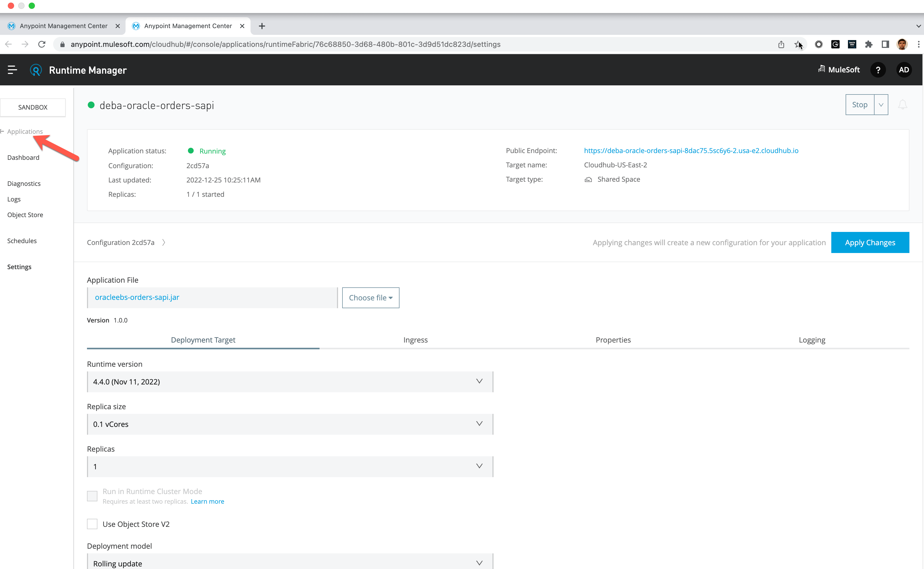Click the MuleSoft organization switcher
Image resolution: width=924 pixels, height=569 pixels.
coord(839,69)
